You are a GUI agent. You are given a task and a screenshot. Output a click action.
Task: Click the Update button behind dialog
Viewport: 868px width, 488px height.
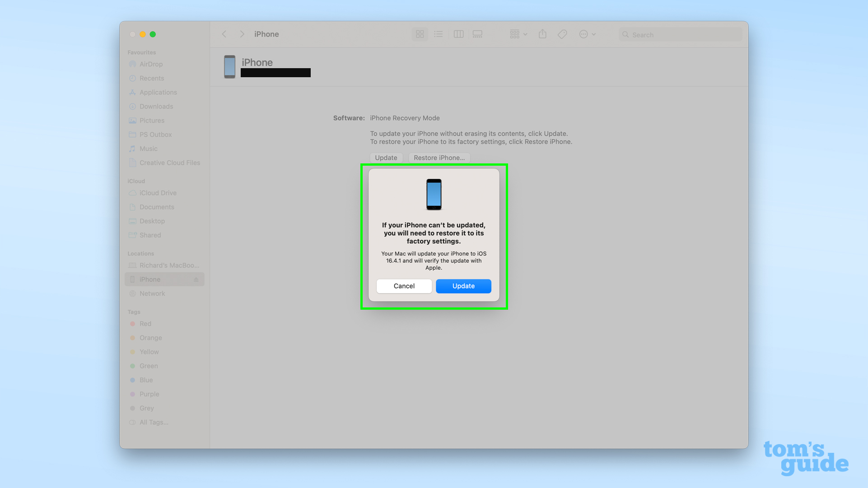386,157
